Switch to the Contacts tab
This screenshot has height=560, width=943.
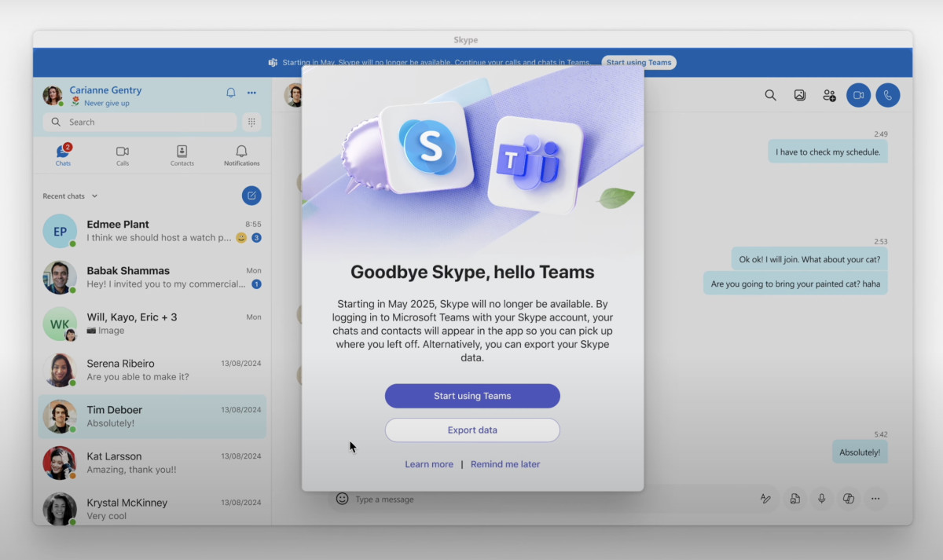tap(182, 155)
